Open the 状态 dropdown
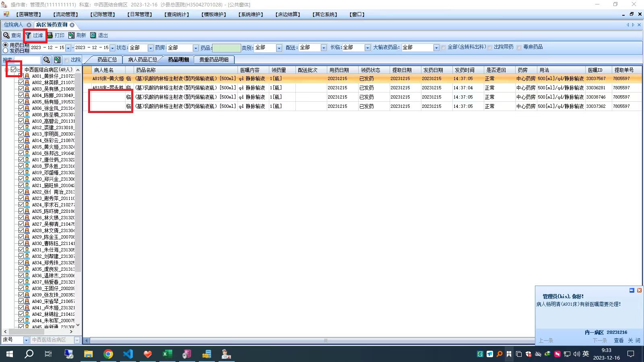This screenshot has height=362, width=644. pyautogui.click(x=151, y=48)
